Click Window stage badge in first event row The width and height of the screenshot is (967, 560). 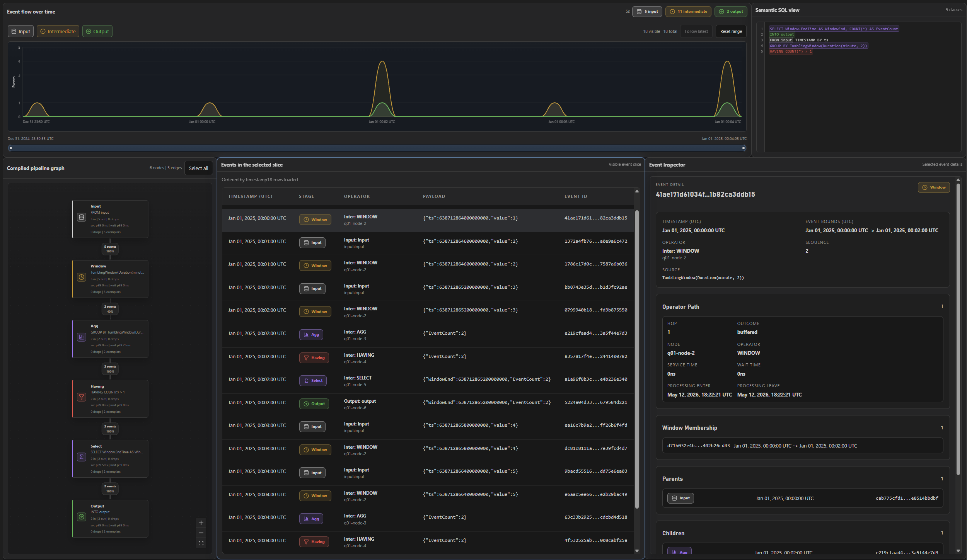click(x=315, y=220)
